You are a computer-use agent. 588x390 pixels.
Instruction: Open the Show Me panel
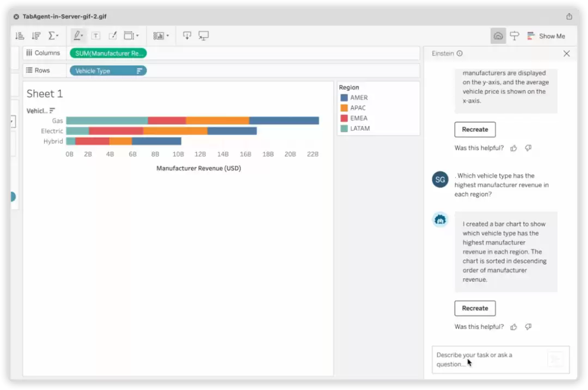tap(546, 36)
